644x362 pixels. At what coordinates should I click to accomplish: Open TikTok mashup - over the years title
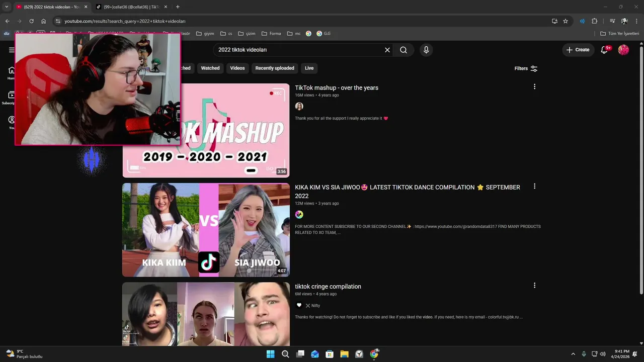click(x=337, y=87)
